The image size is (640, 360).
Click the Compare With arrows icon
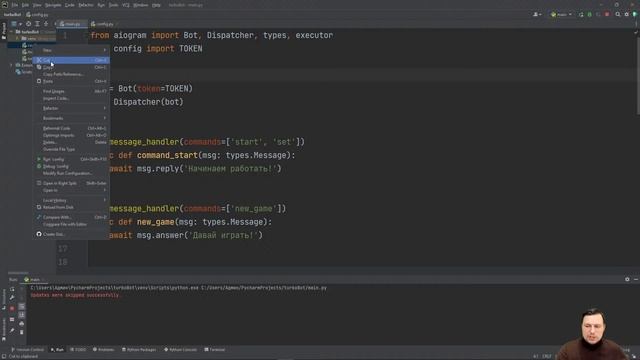(39, 217)
